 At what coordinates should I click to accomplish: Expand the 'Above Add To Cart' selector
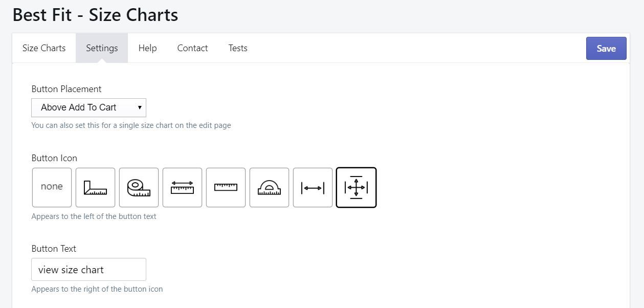(88, 107)
